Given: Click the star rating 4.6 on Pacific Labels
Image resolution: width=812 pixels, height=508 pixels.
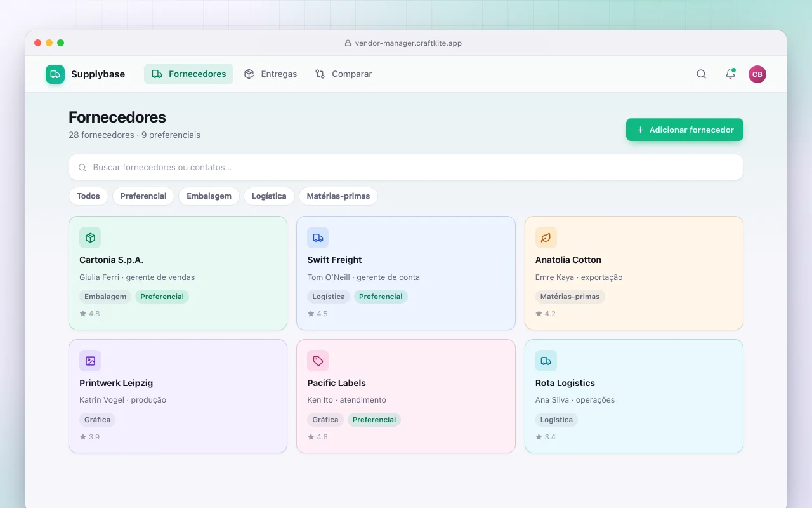Looking at the screenshot, I should pyautogui.click(x=318, y=437).
